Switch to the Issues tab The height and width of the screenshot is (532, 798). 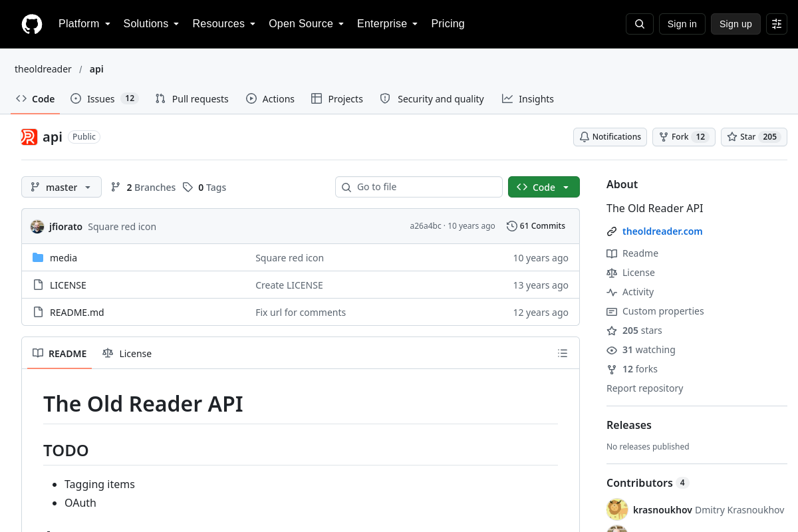(x=104, y=98)
